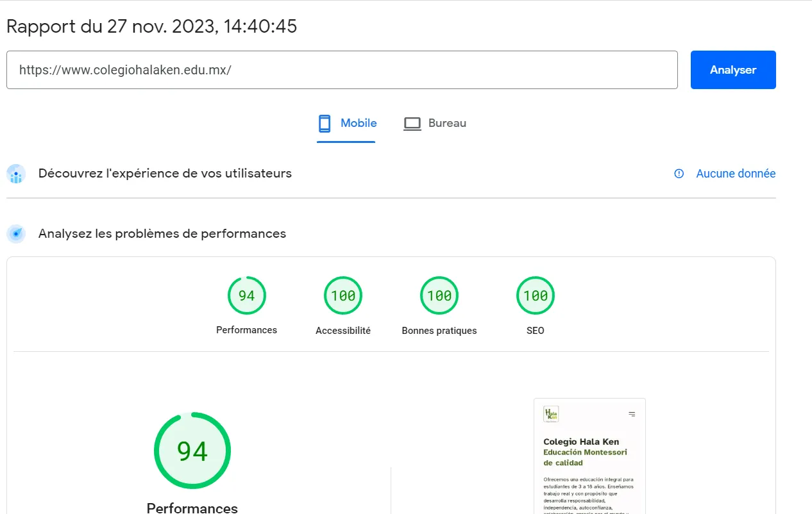Viewport: 812px width, 514px height.
Task: Click the URL input field
Action: pos(341,70)
